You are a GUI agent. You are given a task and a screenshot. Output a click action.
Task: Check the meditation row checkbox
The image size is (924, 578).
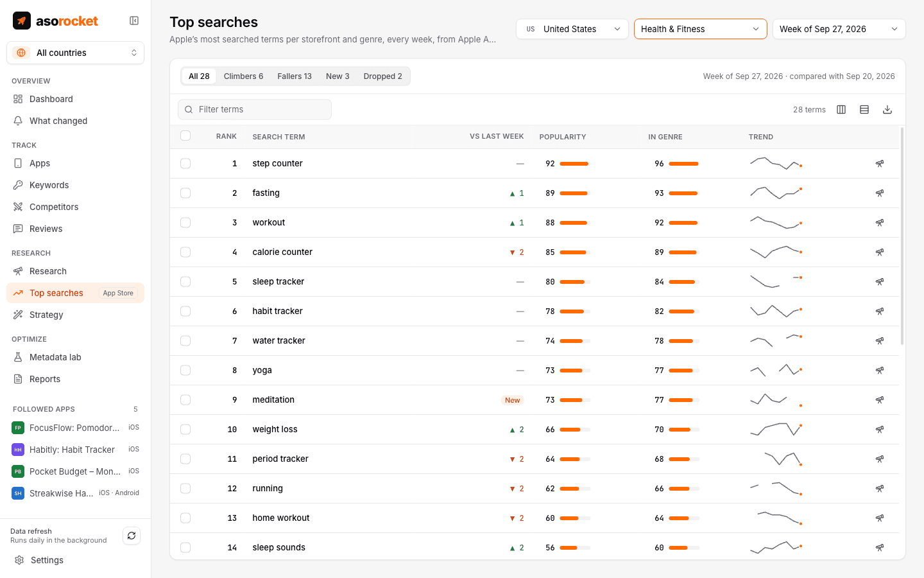[185, 400]
